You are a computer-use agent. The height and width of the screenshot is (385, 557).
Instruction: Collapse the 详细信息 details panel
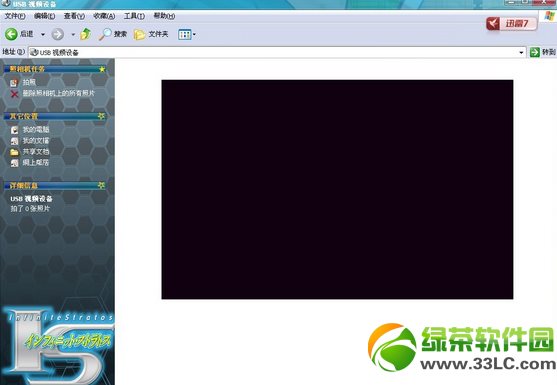point(102,185)
